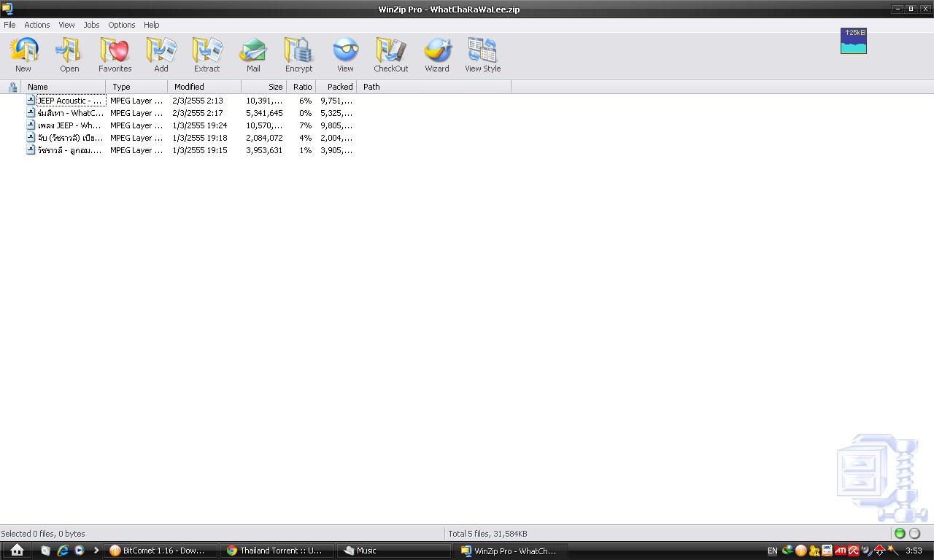Start the WinZip Wizard icon
The image size is (934, 560).
pos(437,55)
